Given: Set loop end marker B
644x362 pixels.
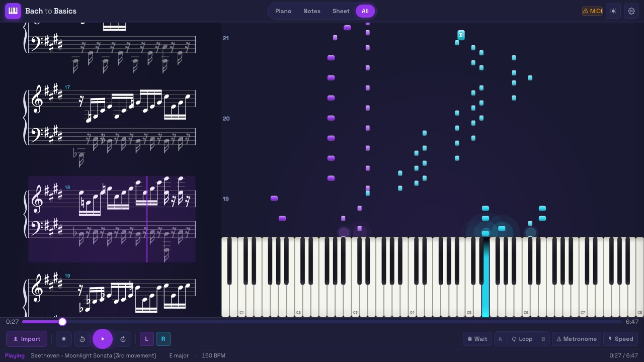Looking at the screenshot, I should point(543,339).
